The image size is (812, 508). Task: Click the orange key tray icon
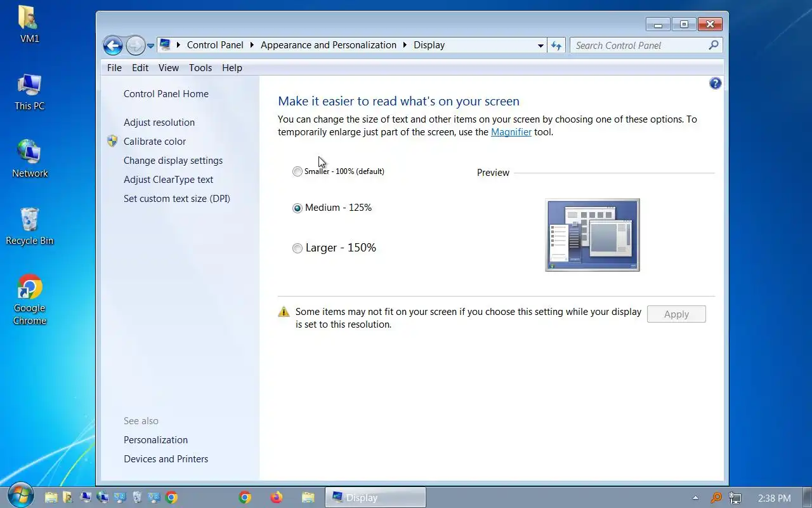click(716, 498)
